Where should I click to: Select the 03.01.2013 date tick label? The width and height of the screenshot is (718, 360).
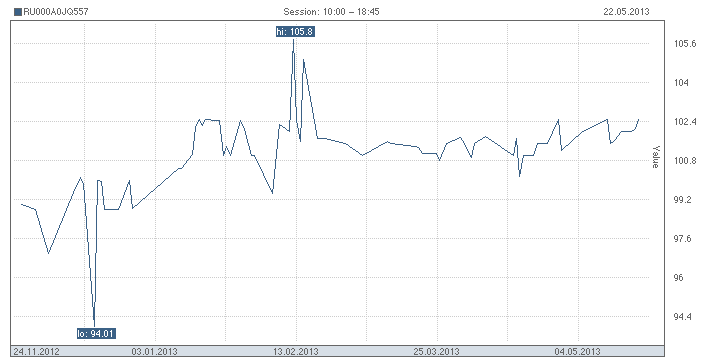coord(154,352)
